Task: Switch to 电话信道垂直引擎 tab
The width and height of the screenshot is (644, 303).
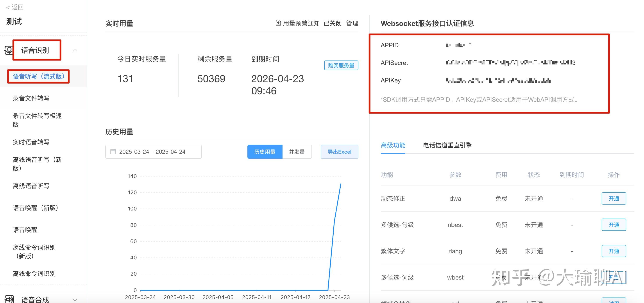Action: (447, 145)
